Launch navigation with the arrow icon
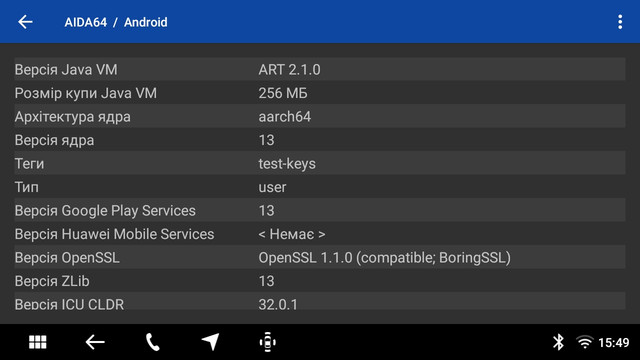The height and width of the screenshot is (360, 640). click(211, 342)
